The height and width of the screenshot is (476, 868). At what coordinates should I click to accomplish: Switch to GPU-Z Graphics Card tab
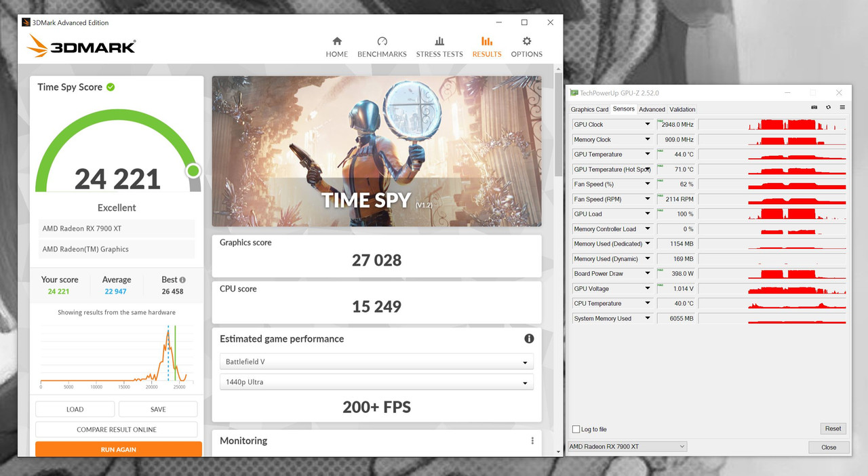pyautogui.click(x=589, y=109)
